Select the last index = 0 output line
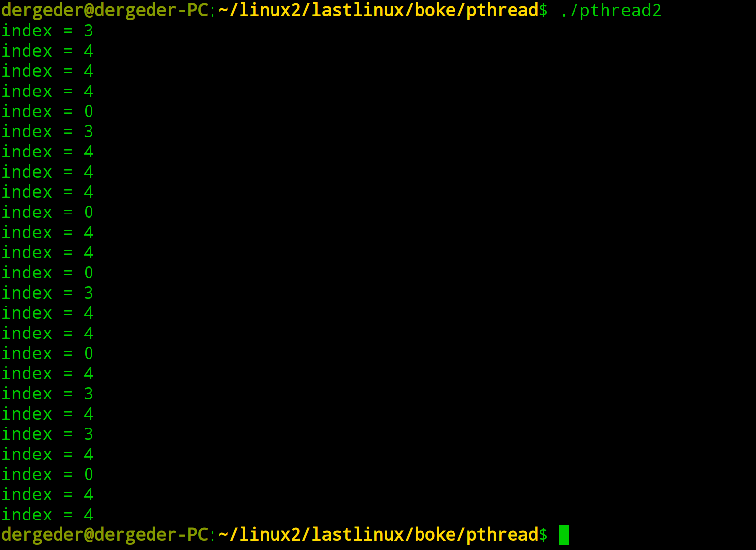The height and width of the screenshot is (550, 756). (x=47, y=474)
